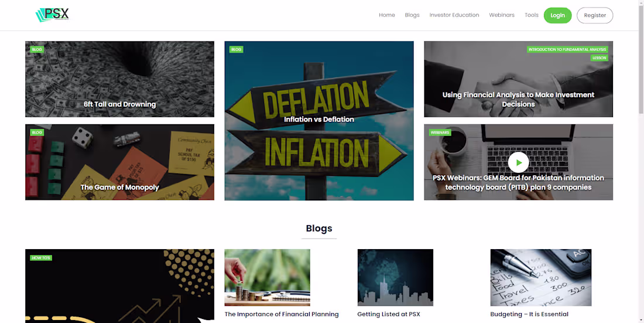Click the How To's tag badge
This screenshot has width=644, height=323.
[40, 258]
